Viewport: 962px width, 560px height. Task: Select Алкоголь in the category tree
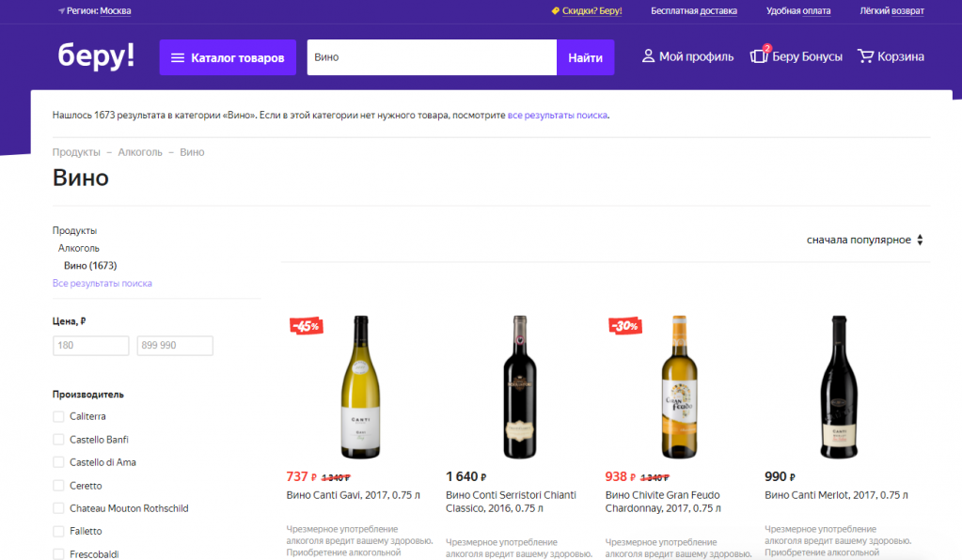tap(79, 248)
